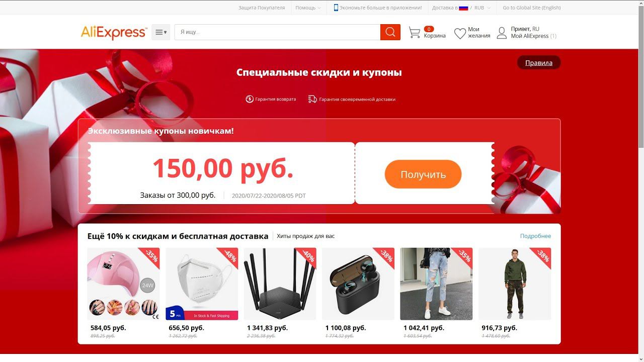
Task: Open the wishlist heart icon
Action: [460, 34]
